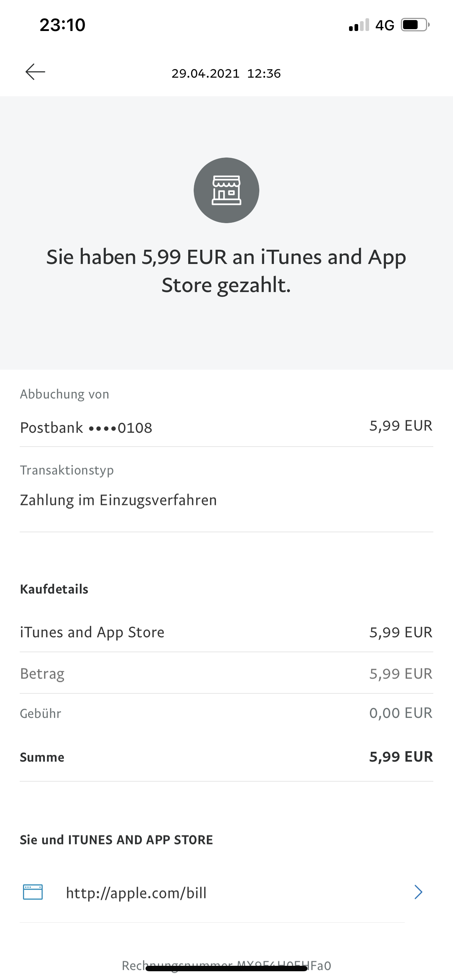This screenshot has height=980, width=453.
Task: Click the website icon beside apple.com/bill
Action: click(33, 892)
